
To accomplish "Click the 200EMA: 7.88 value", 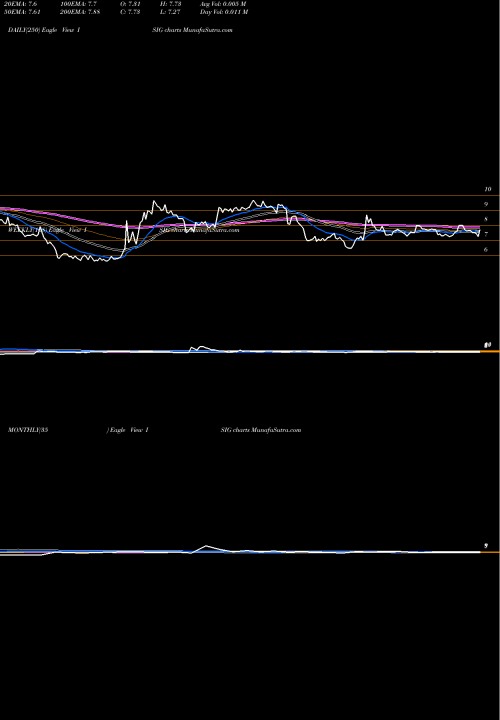I will 80,12.
